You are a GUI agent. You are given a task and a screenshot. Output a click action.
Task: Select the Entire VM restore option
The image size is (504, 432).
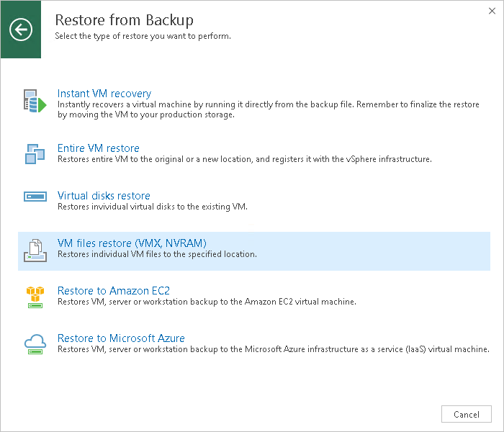coord(99,148)
